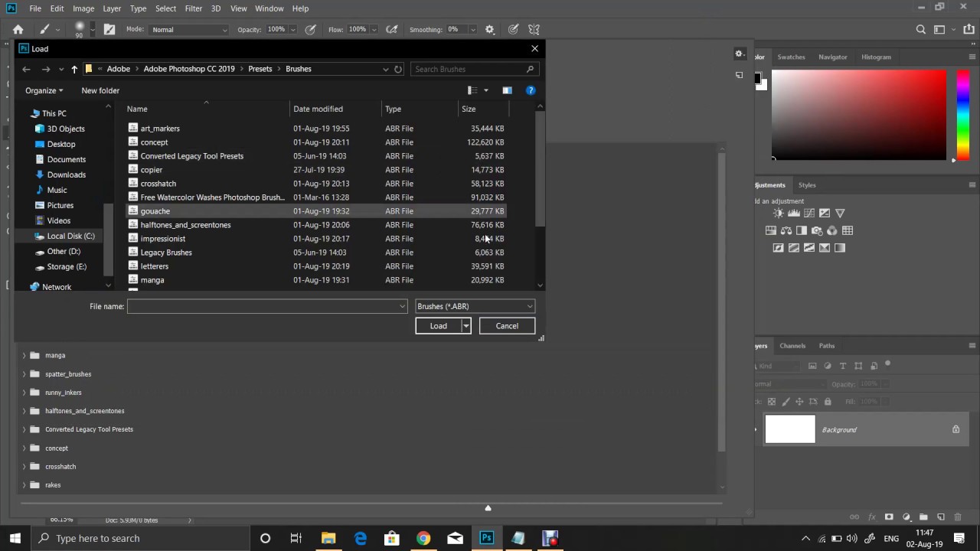The image size is (980, 551).
Task: Click the hue spectrum slider
Action: click(963, 115)
